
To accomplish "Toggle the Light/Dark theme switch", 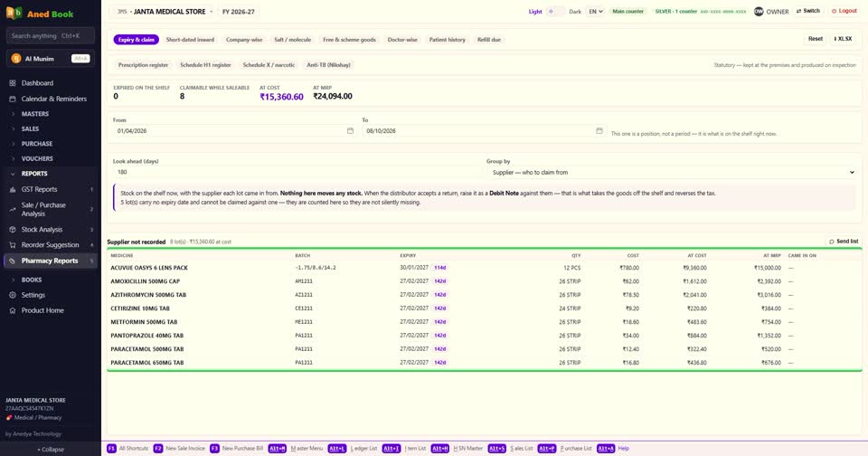I will (555, 11).
